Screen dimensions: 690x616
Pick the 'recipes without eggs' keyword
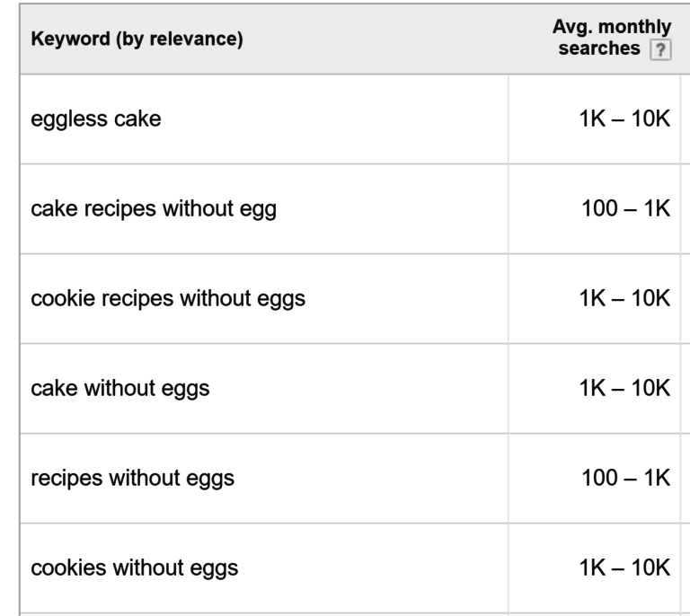(x=132, y=478)
